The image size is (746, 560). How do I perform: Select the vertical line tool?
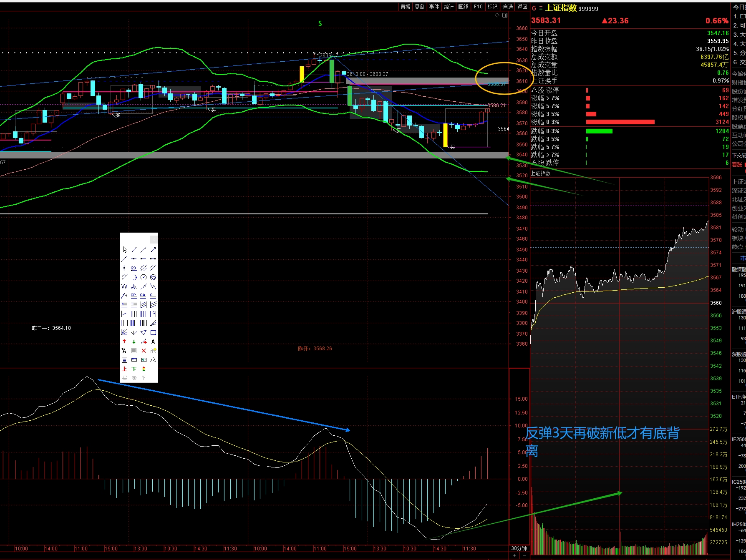[124, 268]
